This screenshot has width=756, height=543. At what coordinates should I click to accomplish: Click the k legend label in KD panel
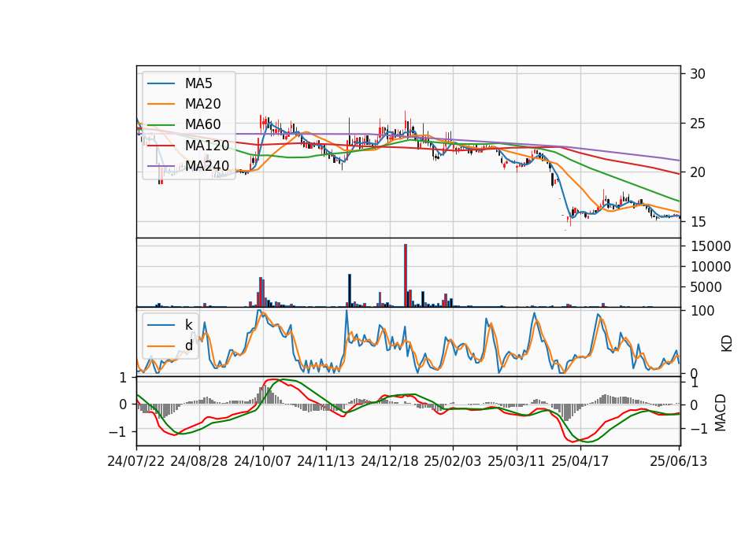click(188, 325)
